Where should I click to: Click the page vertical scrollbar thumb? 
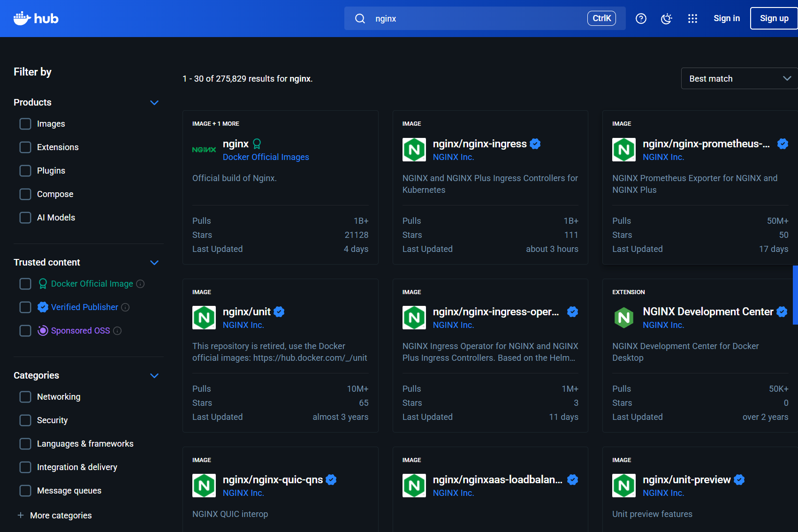795,295
